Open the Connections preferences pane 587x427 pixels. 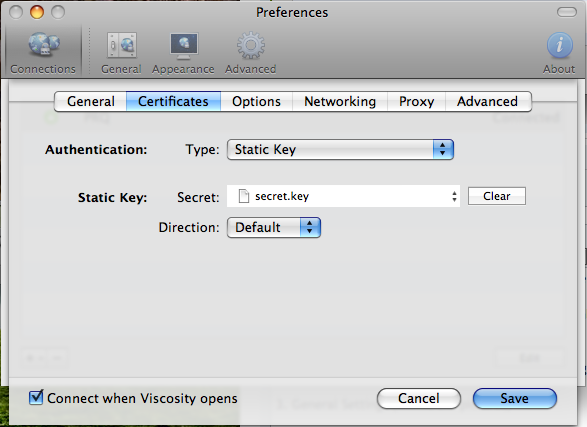43,53
